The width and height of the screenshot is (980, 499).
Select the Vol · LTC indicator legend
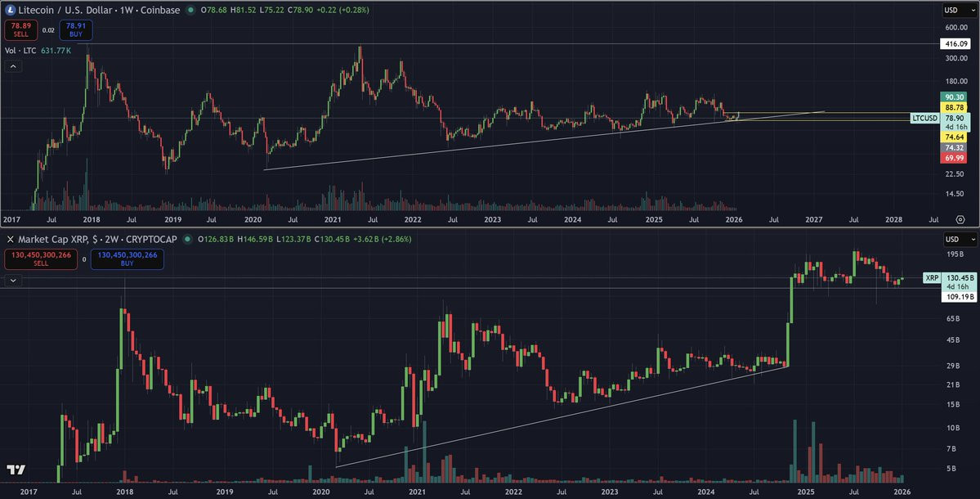pos(20,51)
